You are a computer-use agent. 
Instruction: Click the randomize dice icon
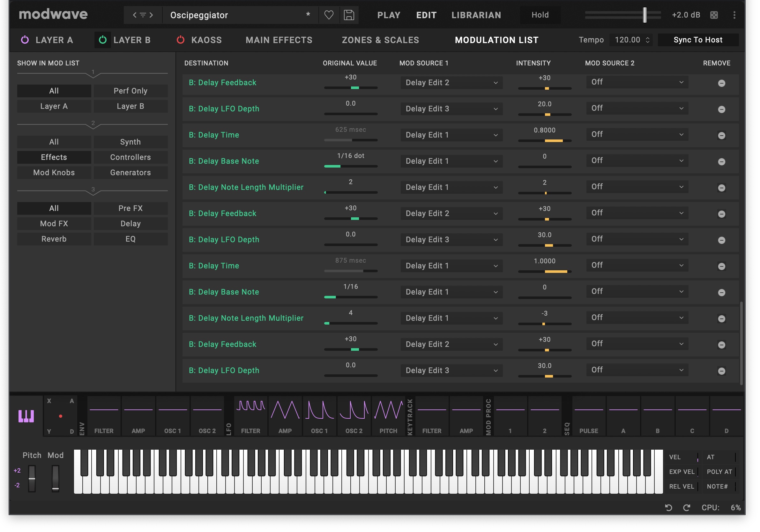click(714, 15)
